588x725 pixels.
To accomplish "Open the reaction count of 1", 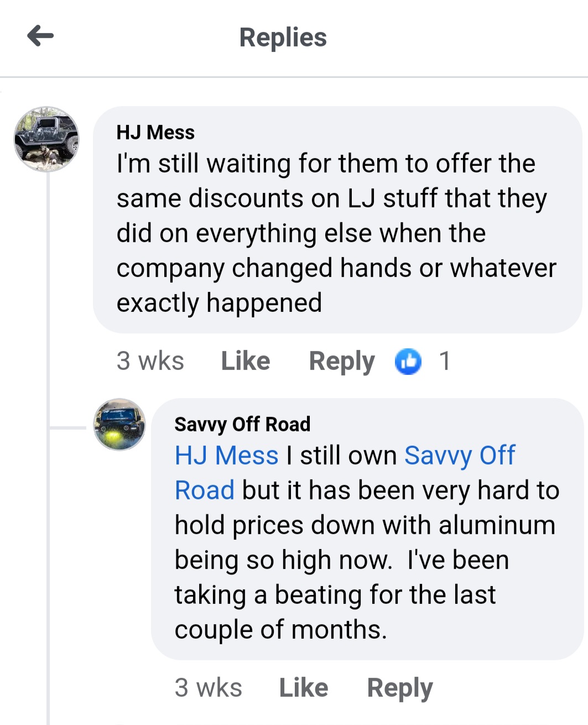I will [x=444, y=361].
